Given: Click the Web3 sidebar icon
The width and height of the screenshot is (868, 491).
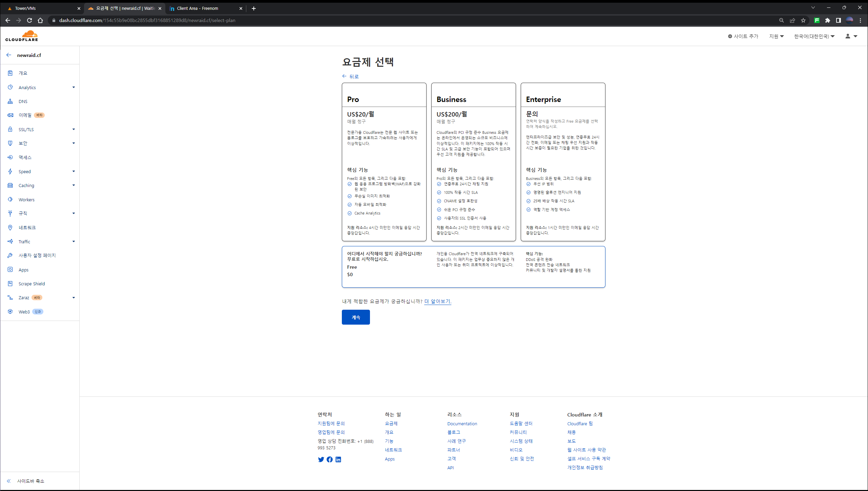Looking at the screenshot, I should coord(10,312).
